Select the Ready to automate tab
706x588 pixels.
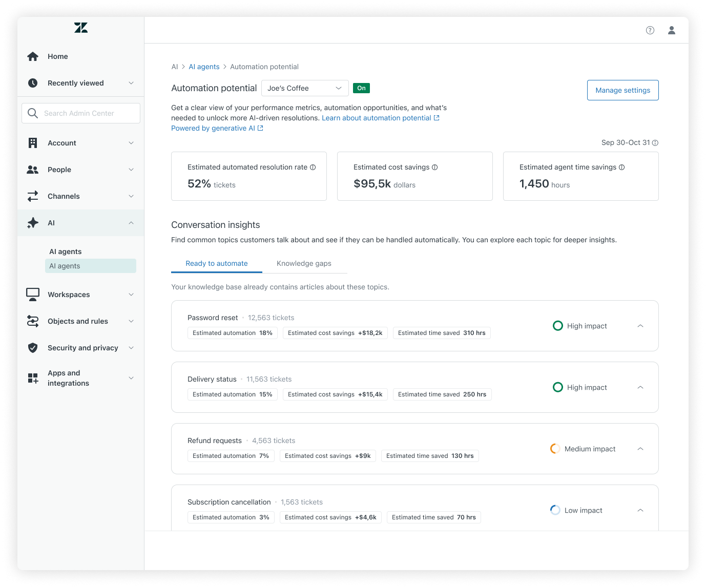[216, 263]
